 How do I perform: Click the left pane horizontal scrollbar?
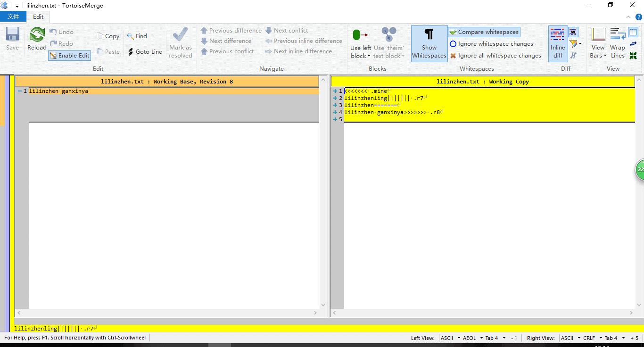[x=167, y=313]
